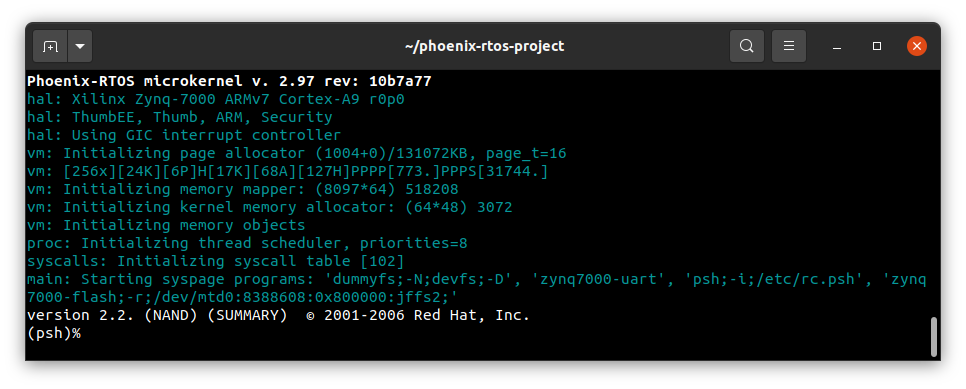Expand the dropdown arrow beside new tab button
Screen dimensions: 966x389
click(80, 46)
